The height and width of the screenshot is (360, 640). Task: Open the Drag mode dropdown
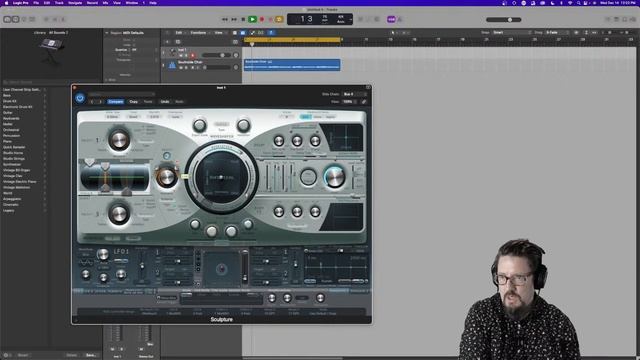(x=557, y=33)
